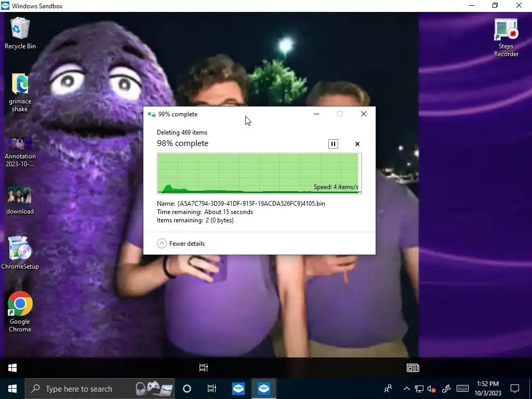Open the news widget icon on the inner taskbar
This screenshot has height=399, width=532.
pos(413,367)
